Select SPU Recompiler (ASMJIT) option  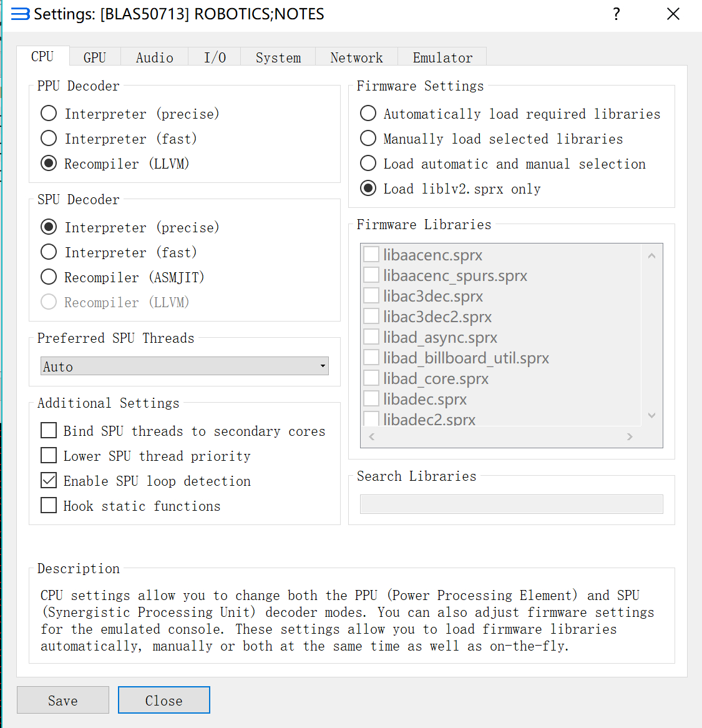pyautogui.click(x=49, y=277)
